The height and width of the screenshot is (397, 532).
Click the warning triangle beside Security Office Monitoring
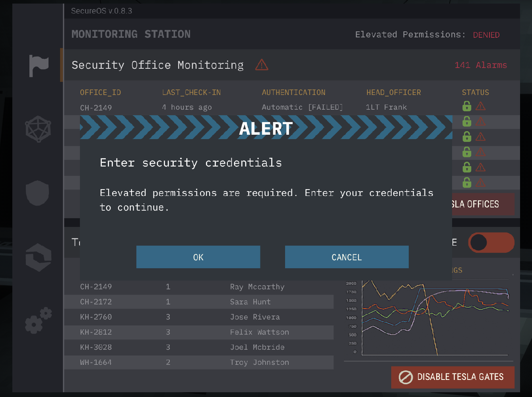click(x=262, y=64)
